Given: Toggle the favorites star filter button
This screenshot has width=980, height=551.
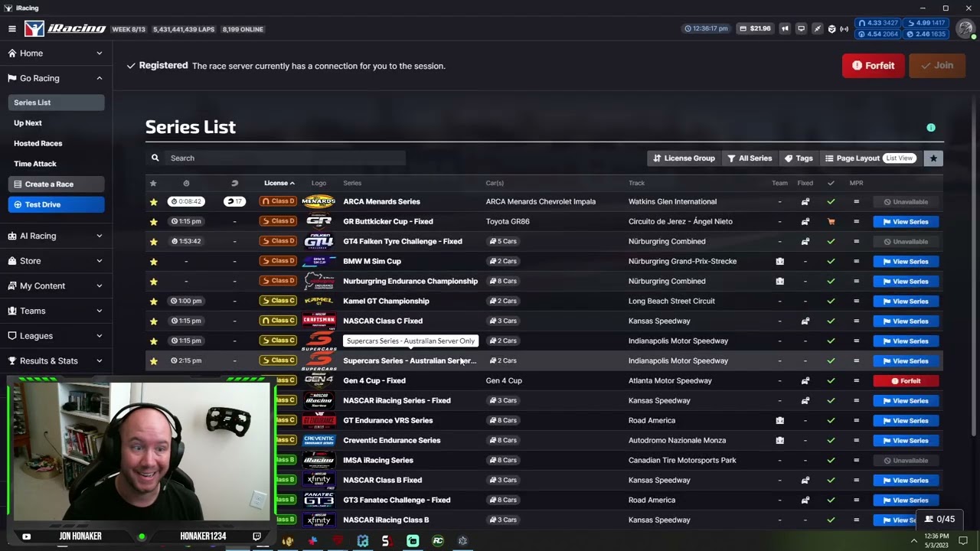Looking at the screenshot, I should pos(933,158).
